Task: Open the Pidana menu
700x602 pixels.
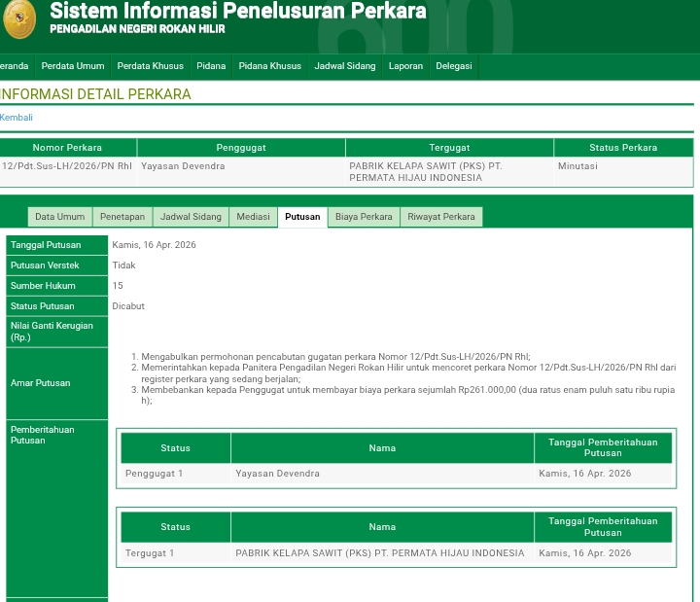Action: (x=211, y=66)
